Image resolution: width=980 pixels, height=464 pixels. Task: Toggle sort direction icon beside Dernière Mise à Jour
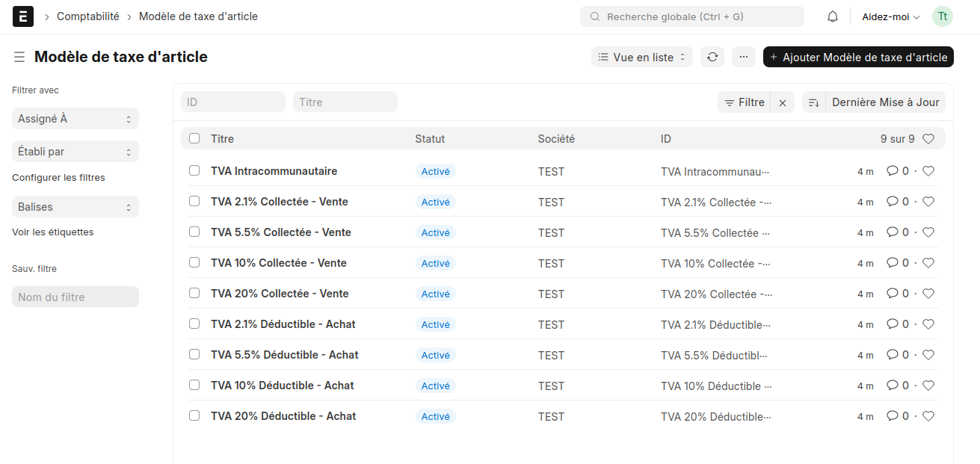814,102
